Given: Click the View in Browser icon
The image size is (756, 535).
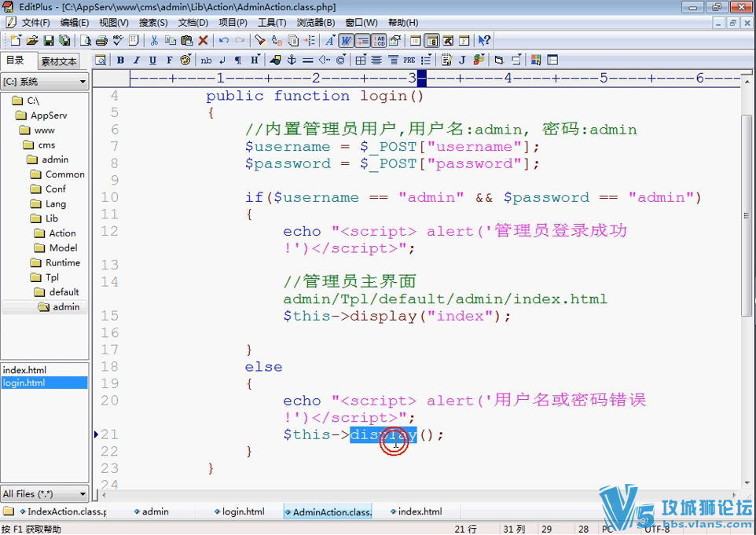Looking at the screenshot, I should coord(101,60).
